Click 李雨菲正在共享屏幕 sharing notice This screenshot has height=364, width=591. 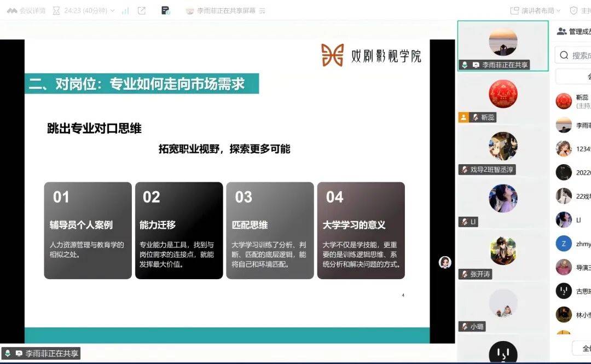(226, 11)
